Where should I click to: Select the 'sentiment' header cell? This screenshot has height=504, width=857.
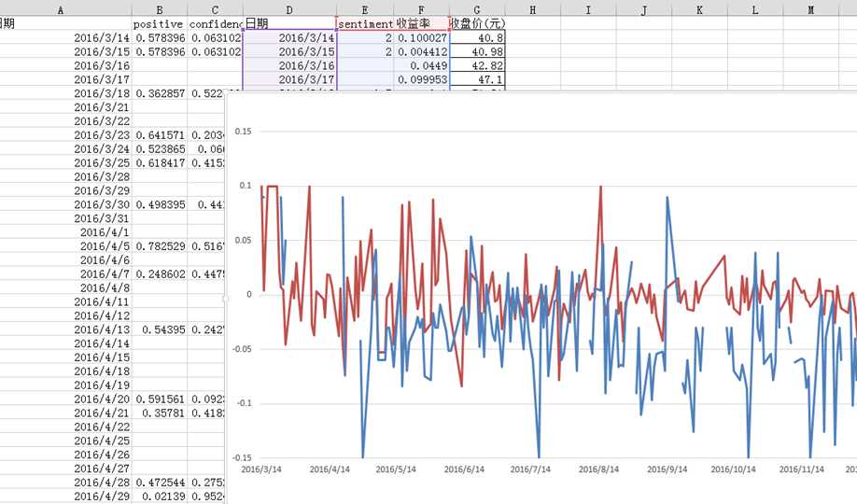tap(365, 22)
